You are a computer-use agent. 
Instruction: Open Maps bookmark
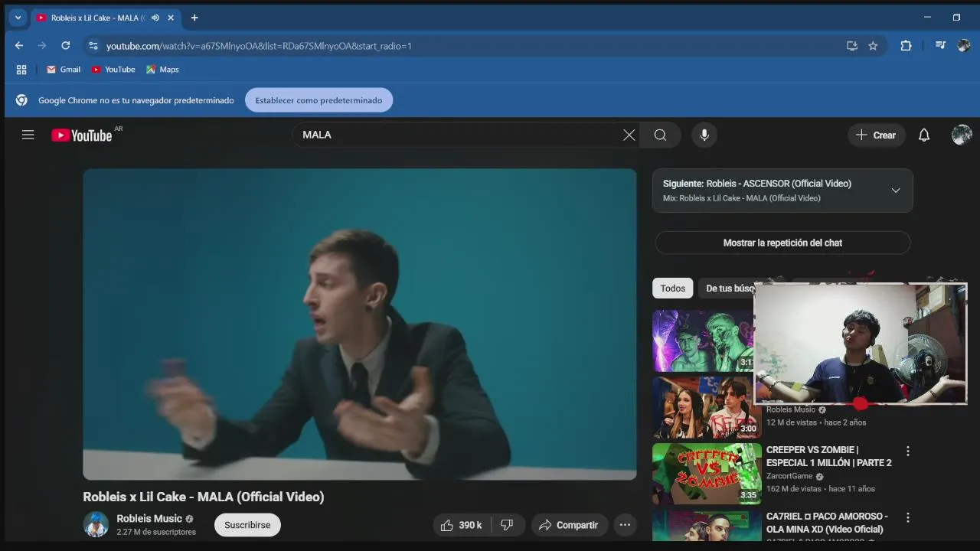click(x=162, y=70)
